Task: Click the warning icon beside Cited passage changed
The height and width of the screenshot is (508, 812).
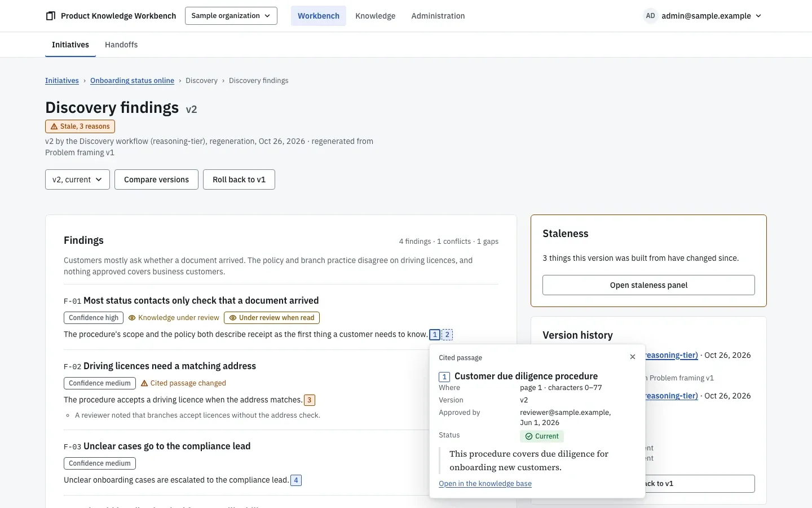Action: [x=144, y=383]
